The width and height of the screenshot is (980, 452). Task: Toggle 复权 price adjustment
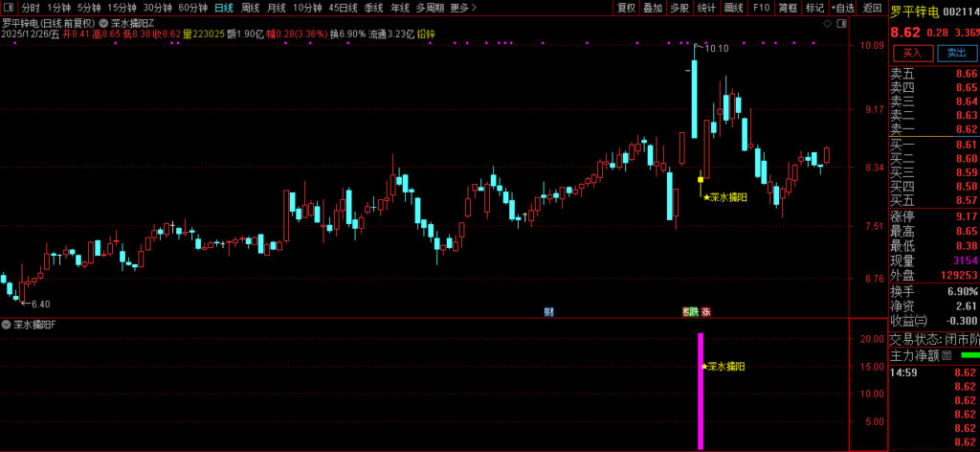click(x=626, y=8)
